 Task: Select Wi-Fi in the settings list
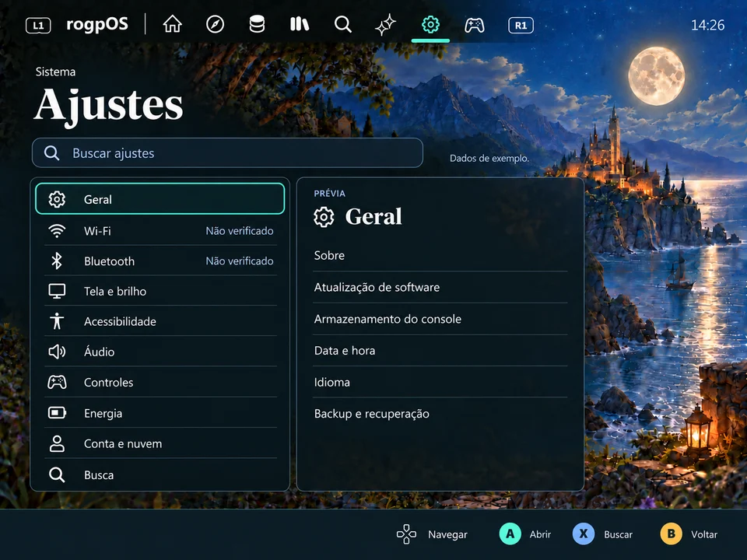point(160,231)
